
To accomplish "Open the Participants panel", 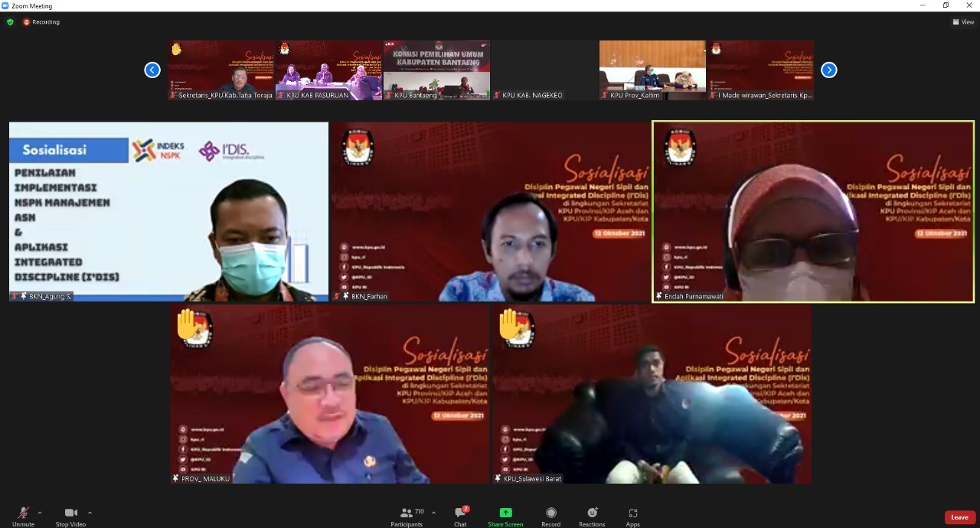I will pyautogui.click(x=407, y=514).
